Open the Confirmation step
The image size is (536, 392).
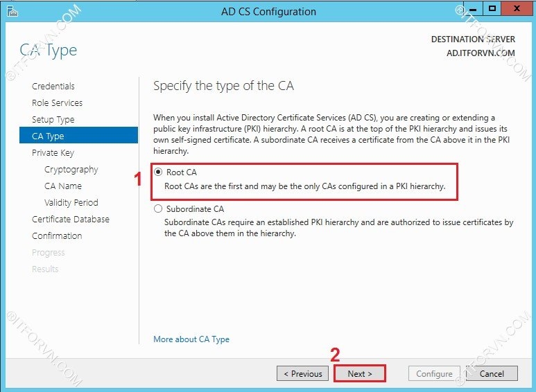(x=57, y=236)
